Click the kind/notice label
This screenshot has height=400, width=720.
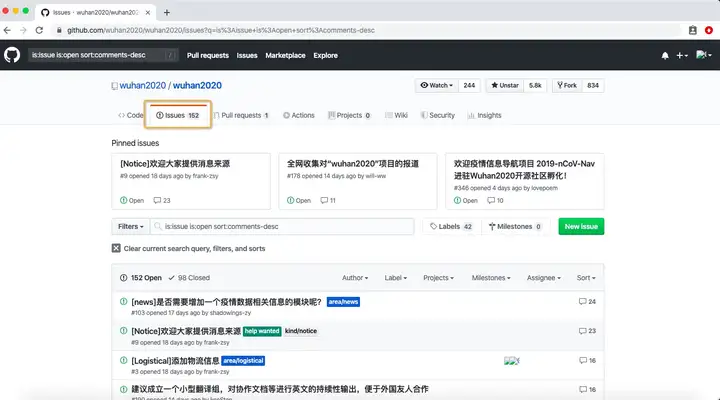pyautogui.click(x=301, y=331)
